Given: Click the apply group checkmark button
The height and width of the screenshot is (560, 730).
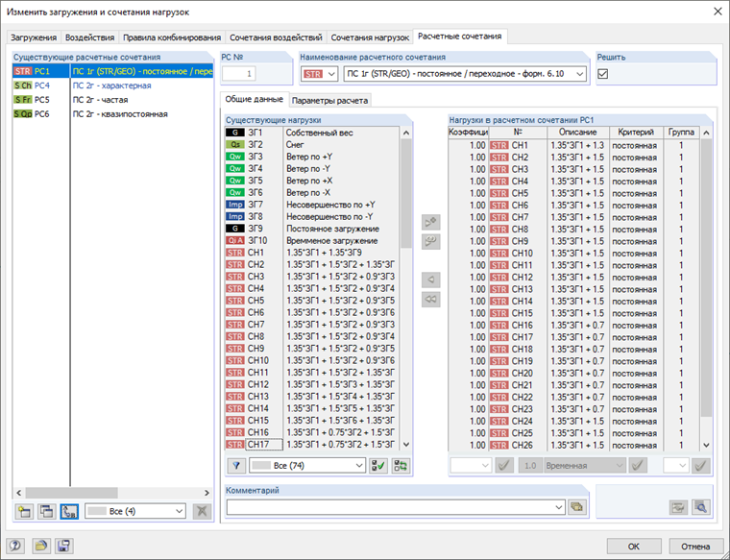Looking at the screenshot, I should pyautogui.click(x=701, y=465).
